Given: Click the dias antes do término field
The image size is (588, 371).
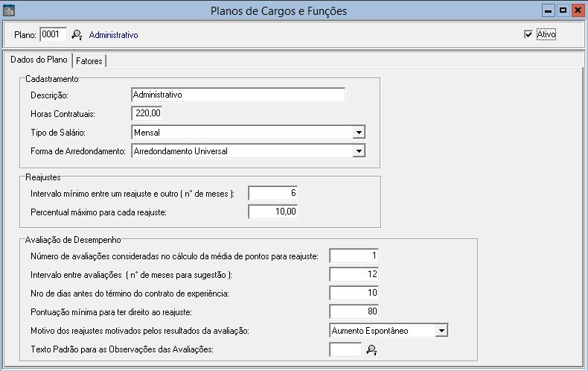Looking at the screenshot, I should click(x=354, y=294).
